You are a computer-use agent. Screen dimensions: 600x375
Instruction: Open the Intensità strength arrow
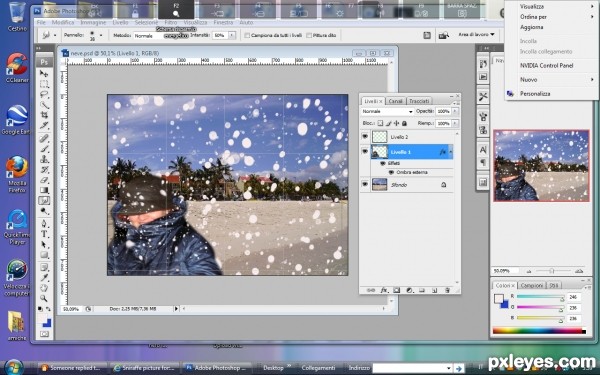(x=232, y=35)
